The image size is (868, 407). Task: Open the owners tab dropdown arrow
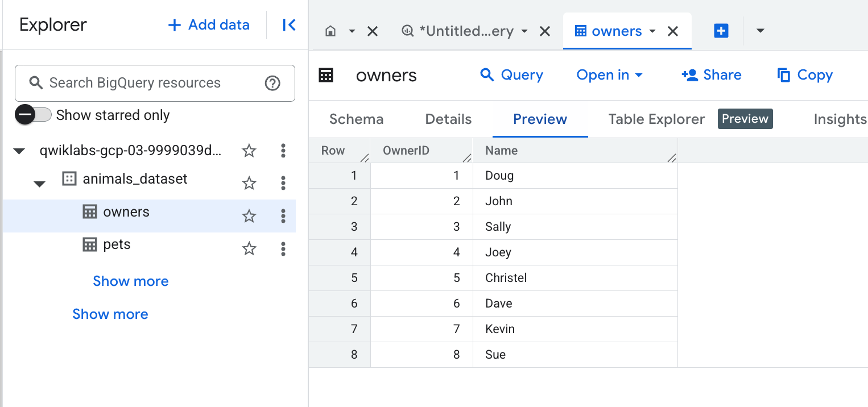point(652,31)
